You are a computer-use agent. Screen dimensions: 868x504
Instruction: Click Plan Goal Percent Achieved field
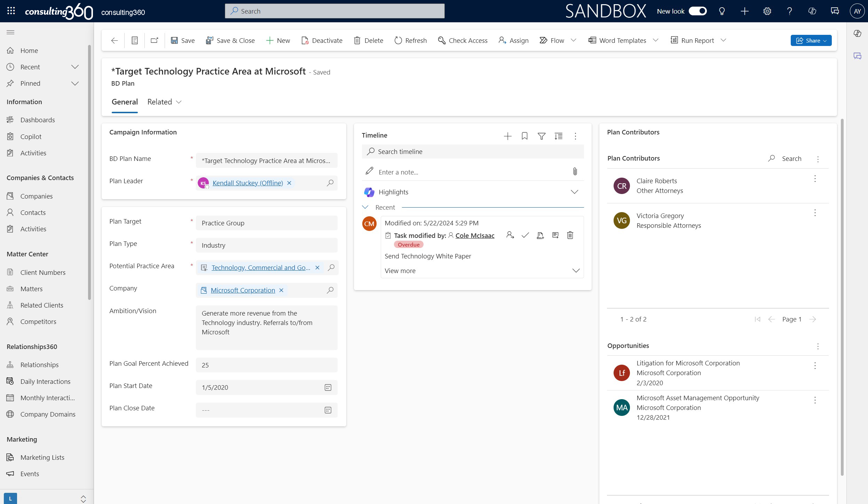[267, 365]
